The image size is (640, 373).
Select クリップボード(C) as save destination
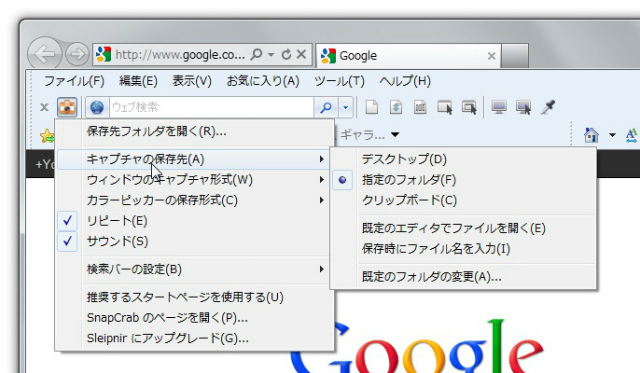point(463,200)
